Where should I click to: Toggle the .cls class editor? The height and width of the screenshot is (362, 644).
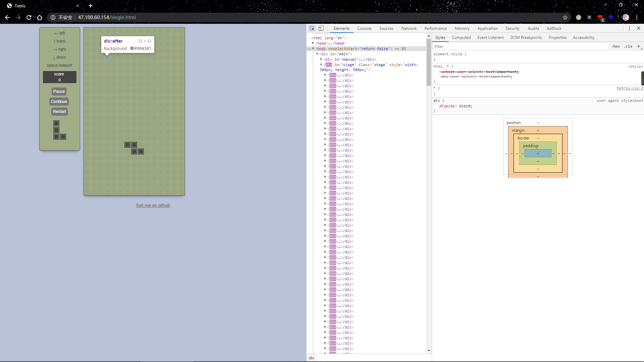pyautogui.click(x=628, y=47)
